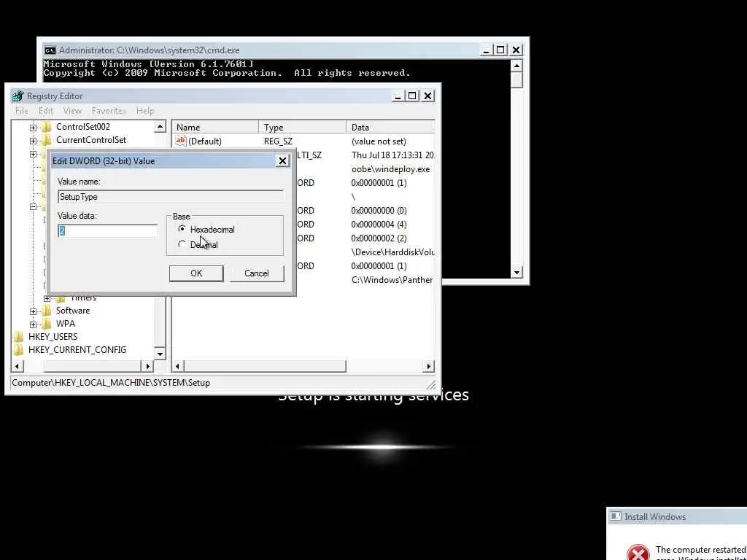
Task: Select the ControlSet002 folder icon
Action: tap(46, 127)
